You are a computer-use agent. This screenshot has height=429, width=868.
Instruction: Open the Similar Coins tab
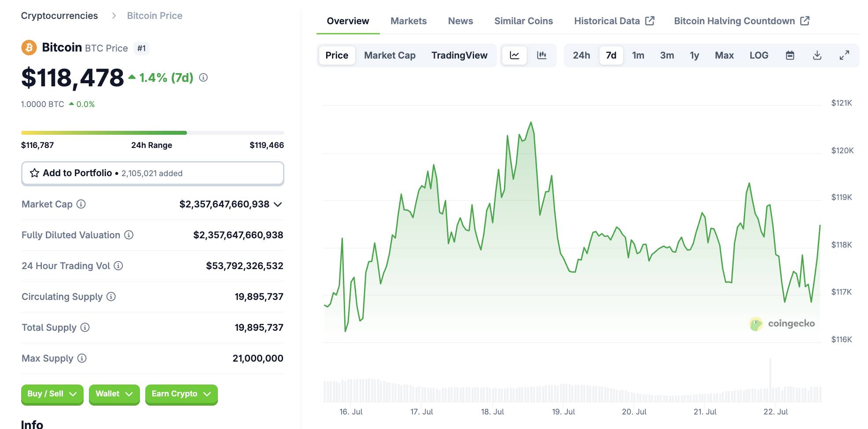click(523, 21)
